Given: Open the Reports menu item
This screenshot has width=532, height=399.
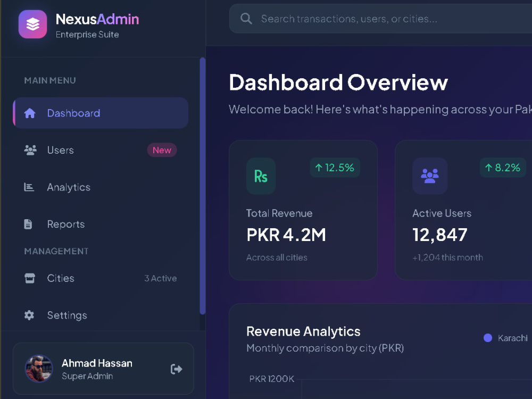Looking at the screenshot, I should [x=101, y=224].
